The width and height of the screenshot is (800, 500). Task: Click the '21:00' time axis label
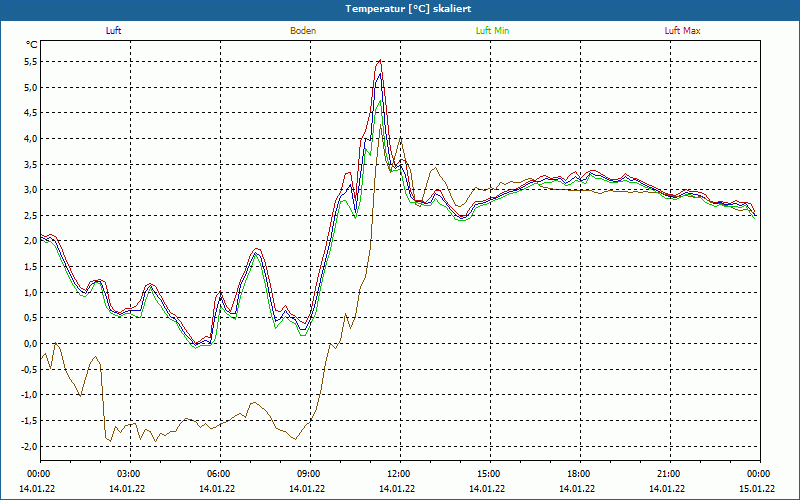[670, 474]
